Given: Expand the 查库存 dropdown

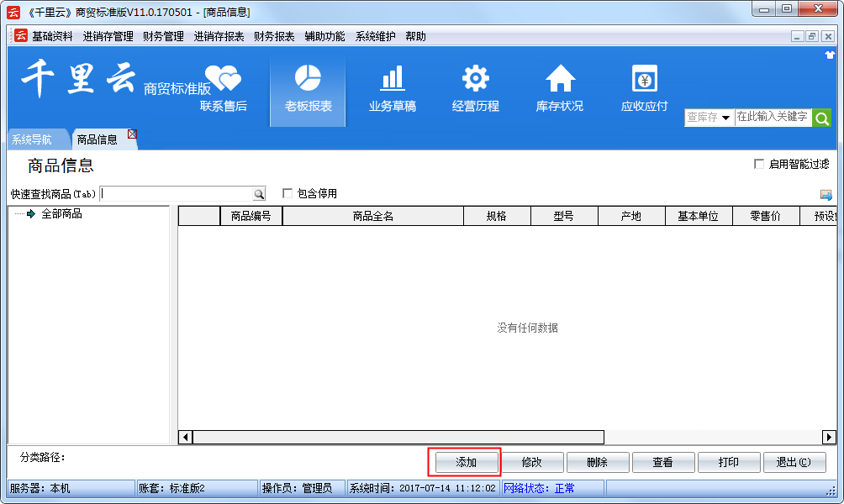Looking at the screenshot, I should pos(725,118).
